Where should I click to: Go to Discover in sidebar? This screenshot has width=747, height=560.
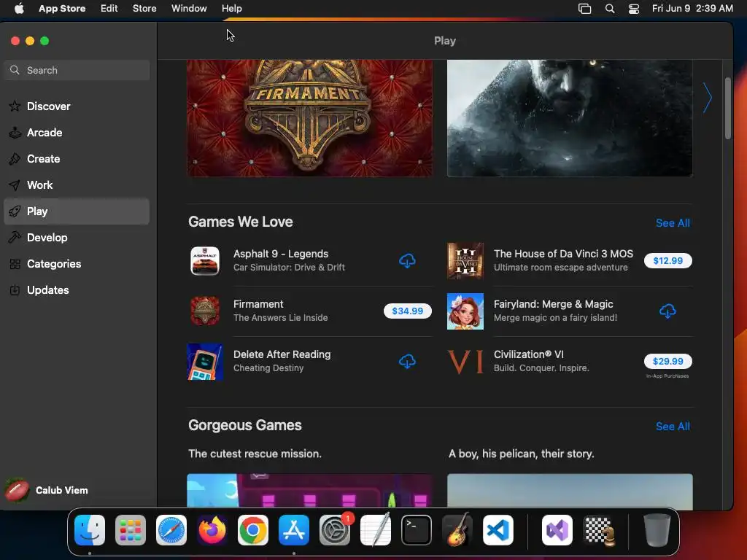(76, 106)
